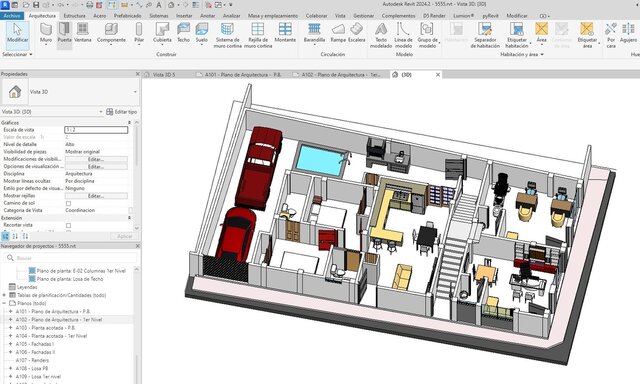Select the Área tool
This screenshot has width=640, height=384.
(542, 33)
